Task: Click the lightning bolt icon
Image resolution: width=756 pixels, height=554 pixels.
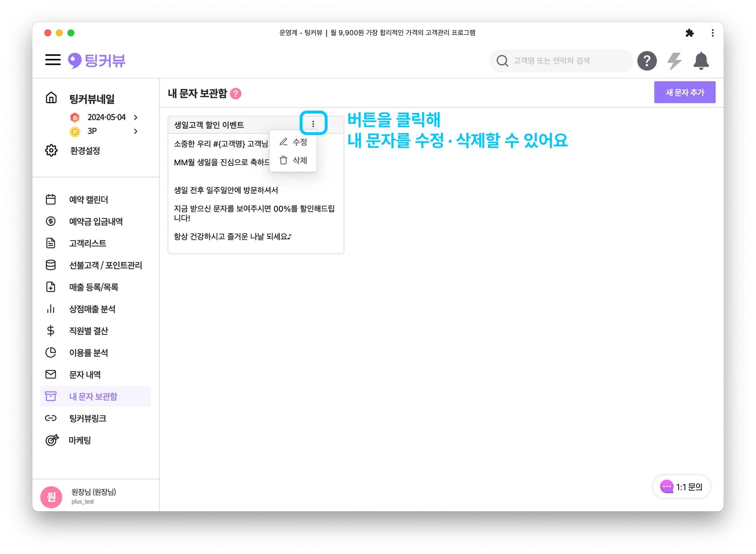Action: (x=674, y=61)
